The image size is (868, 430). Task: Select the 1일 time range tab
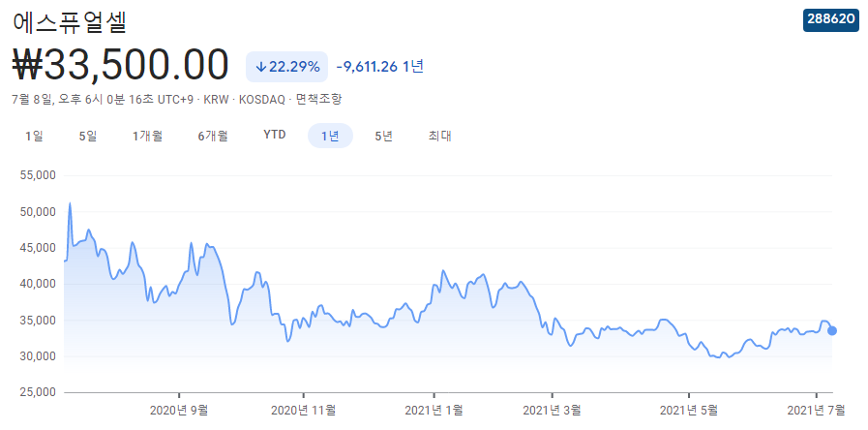click(x=34, y=136)
